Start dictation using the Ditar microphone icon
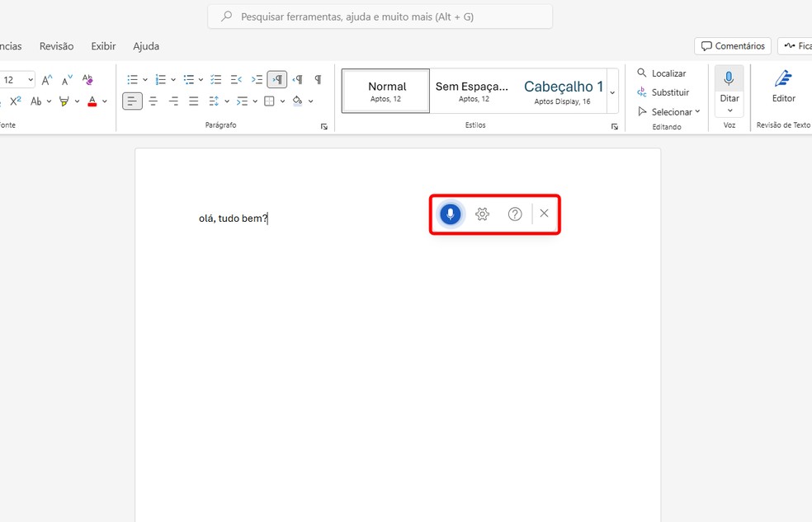 [729, 79]
